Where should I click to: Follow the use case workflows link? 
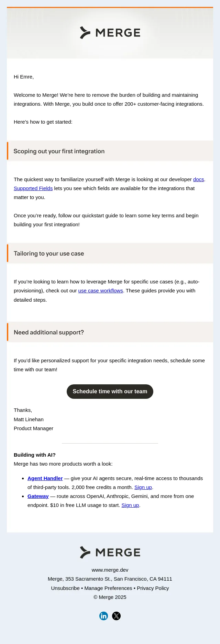(100, 291)
